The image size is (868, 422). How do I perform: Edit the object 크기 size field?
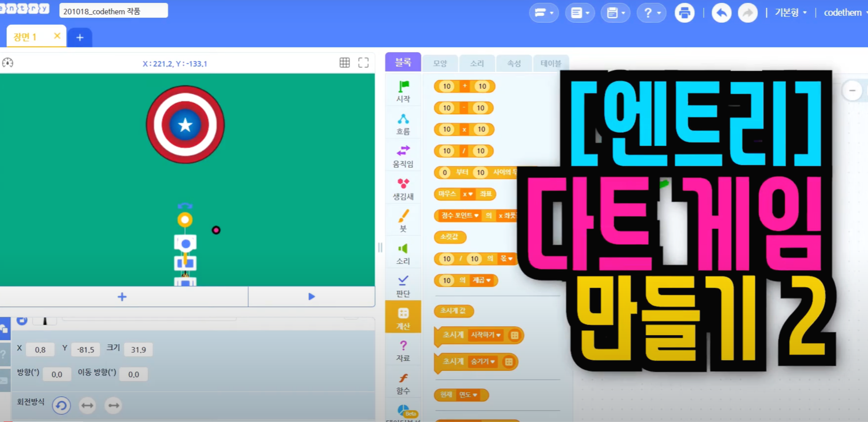tap(138, 350)
